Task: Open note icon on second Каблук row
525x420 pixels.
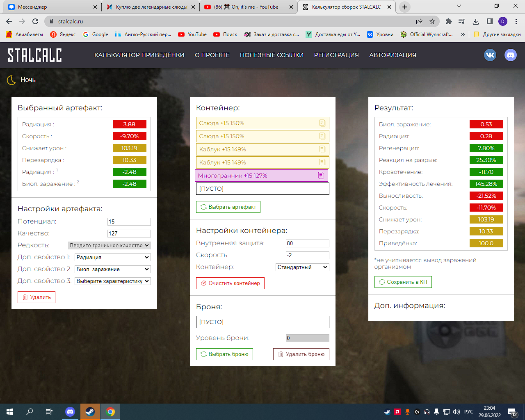Action: tap(322, 162)
